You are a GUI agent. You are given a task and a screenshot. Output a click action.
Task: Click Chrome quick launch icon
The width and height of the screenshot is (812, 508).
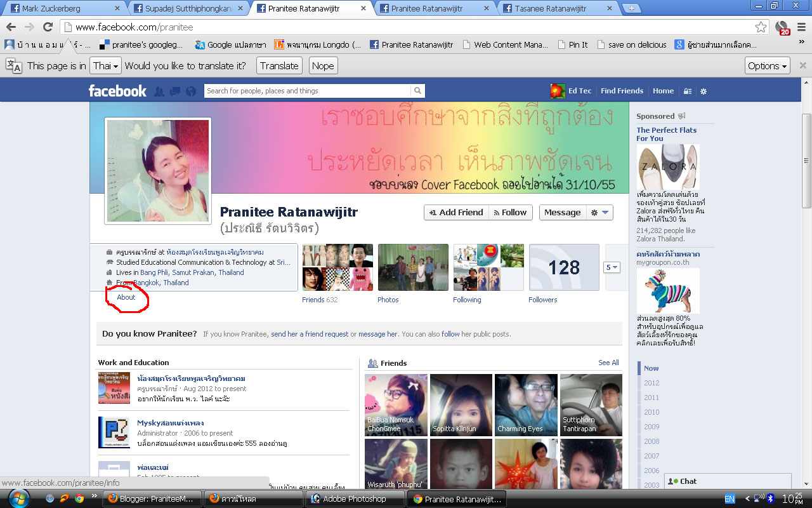79,498
